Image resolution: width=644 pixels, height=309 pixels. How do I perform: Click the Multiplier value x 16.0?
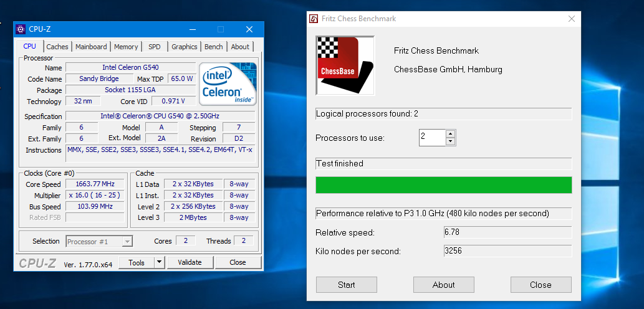pos(95,196)
